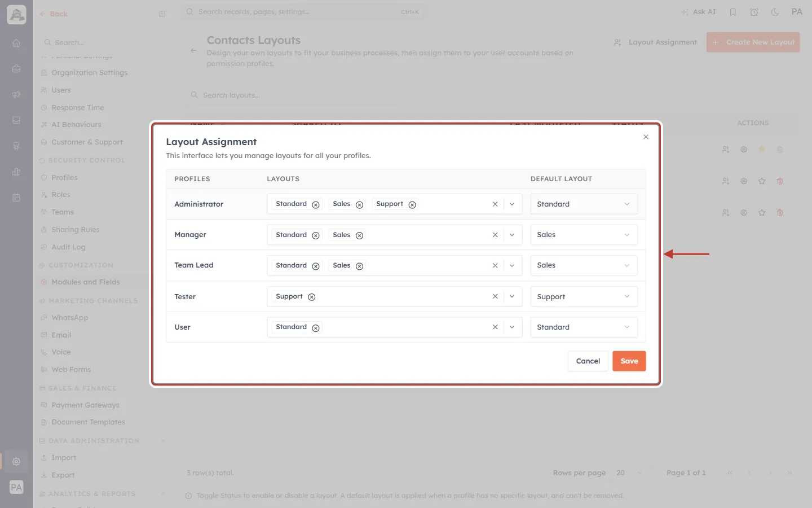812x508 pixels.
Task: Open Administrator default layout dropdown
Action: (x=584, y=204)
